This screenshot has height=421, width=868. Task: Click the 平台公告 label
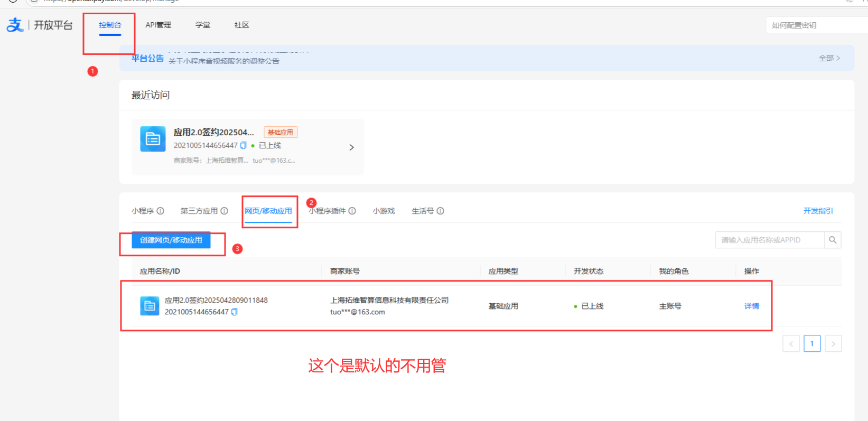[147, 58]
